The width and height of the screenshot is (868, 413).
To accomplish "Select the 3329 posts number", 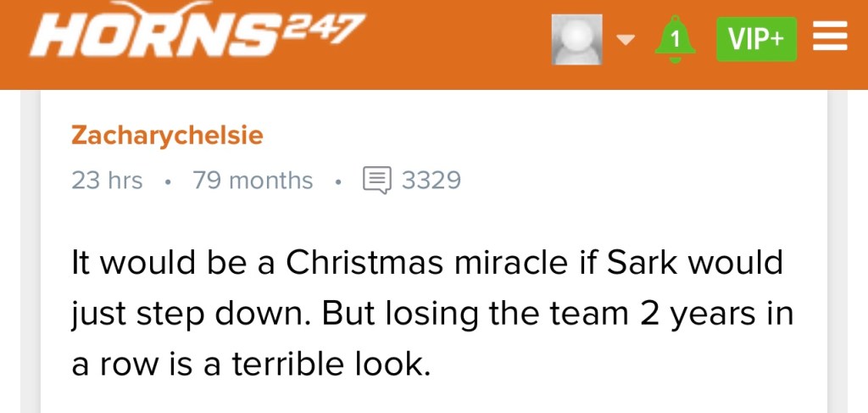I will point(431,181).
